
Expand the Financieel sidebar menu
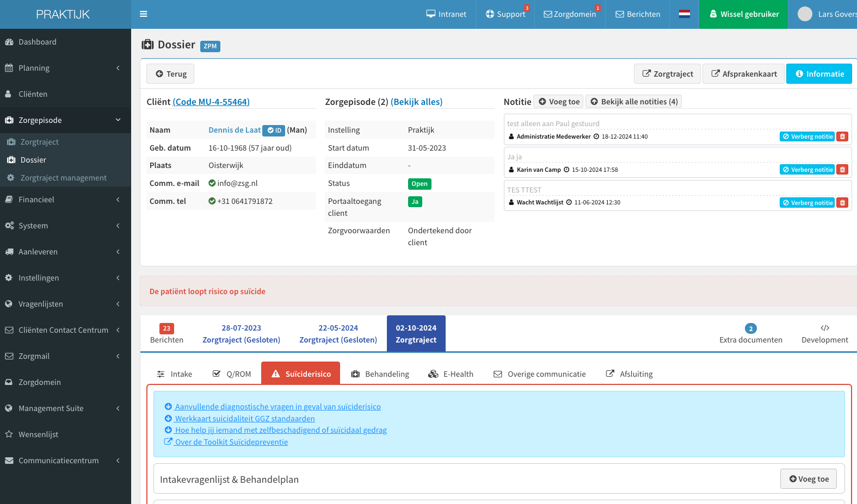[65, 200]
